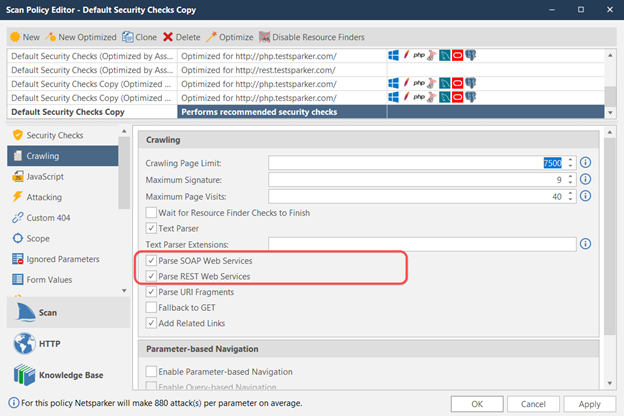624x416 pixels.
Task: Decrease Maximum Page Visits spinner value
Action: (x=570, y=200)
